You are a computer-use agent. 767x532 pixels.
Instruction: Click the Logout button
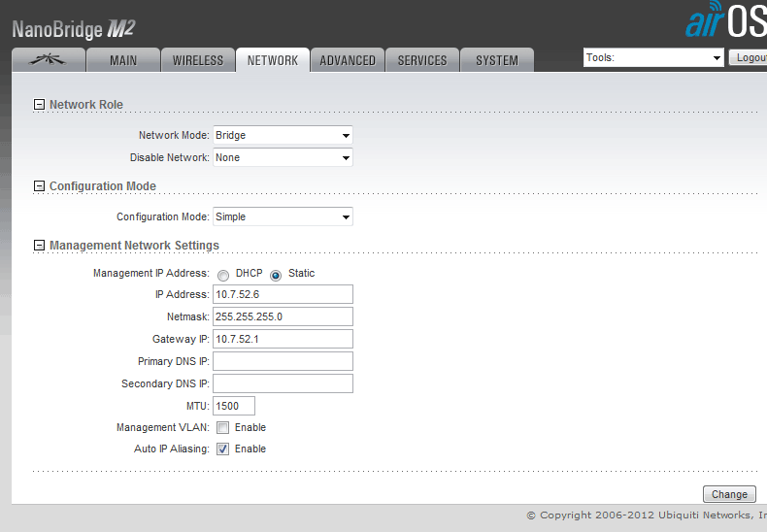[x=749, y=57]
